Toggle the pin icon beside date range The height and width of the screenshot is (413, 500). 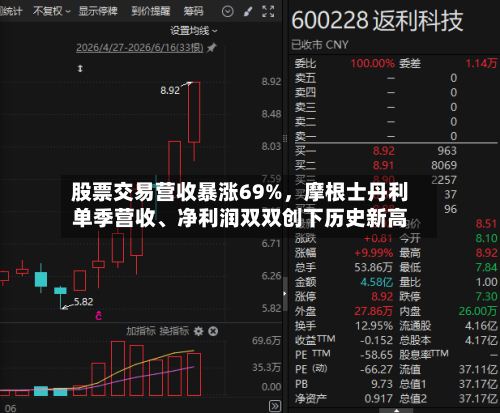point(211,48)
